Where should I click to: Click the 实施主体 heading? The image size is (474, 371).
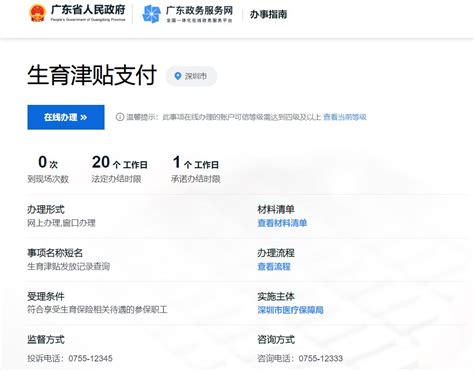[x=276, y=296]
